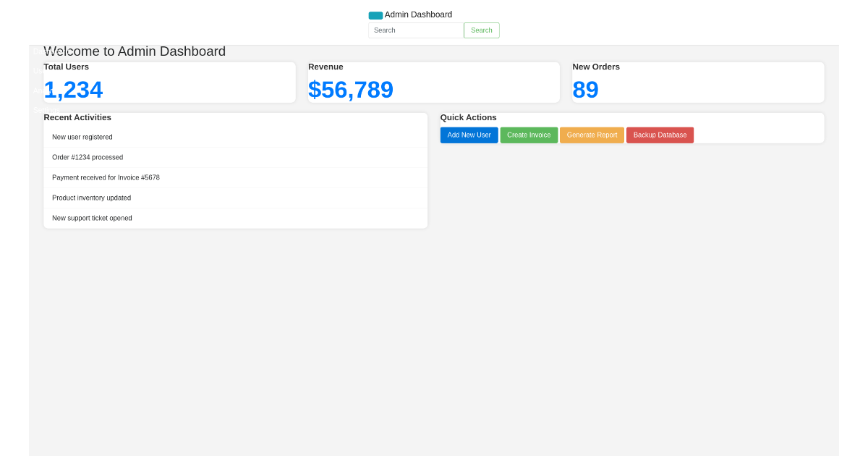This screenshot has height=456, width=868.
Task: Click the Search button
Action: click(x=481, y=30)
